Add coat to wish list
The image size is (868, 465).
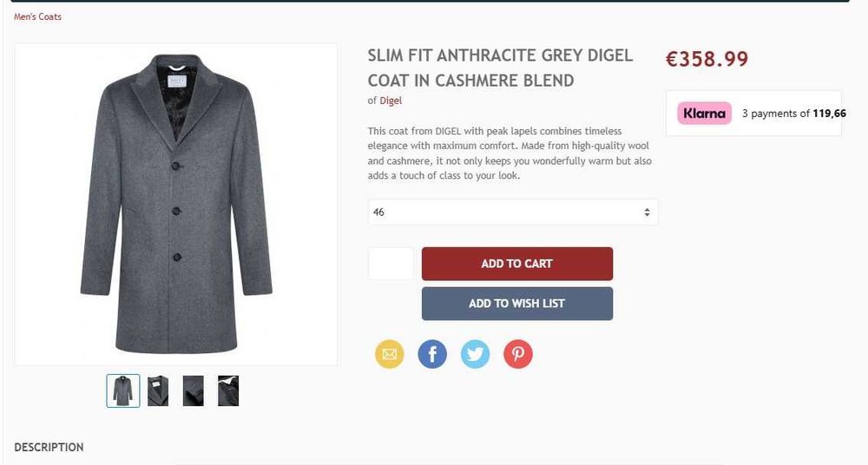coord(517,304)
